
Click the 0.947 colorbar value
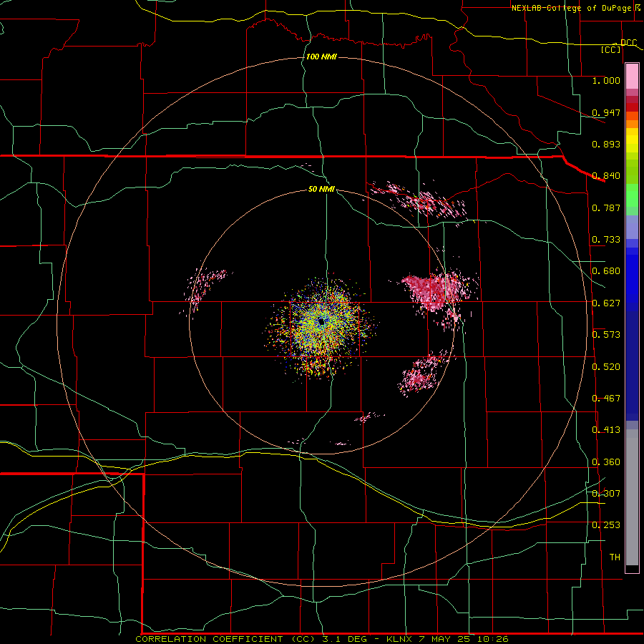(x=606, y=112)
